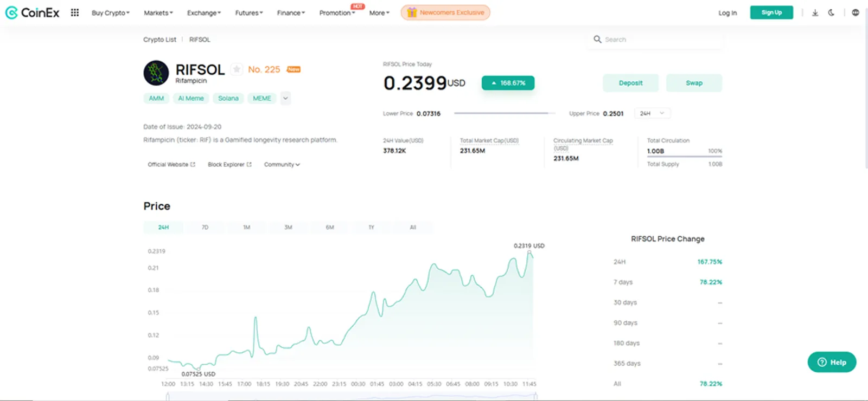Open Futures dropdown menu
The image size is (868, 401).
[249, 12]
